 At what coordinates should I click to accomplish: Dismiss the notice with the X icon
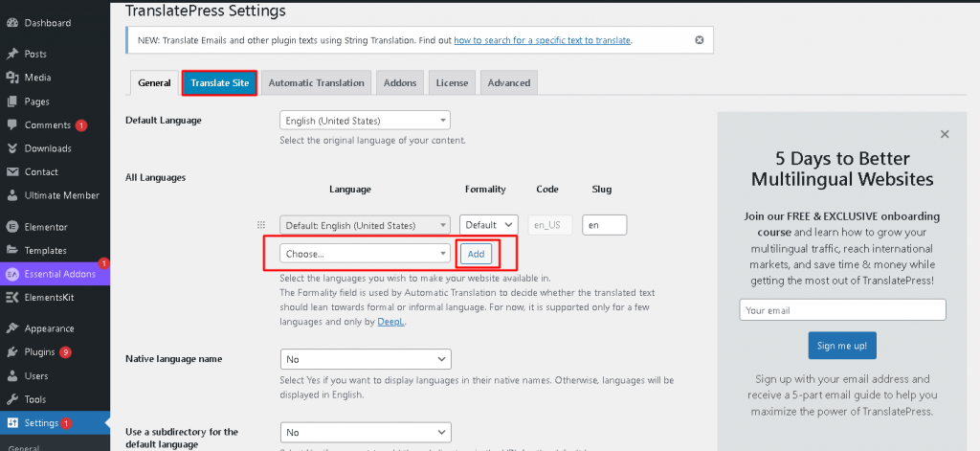[699, 40]
